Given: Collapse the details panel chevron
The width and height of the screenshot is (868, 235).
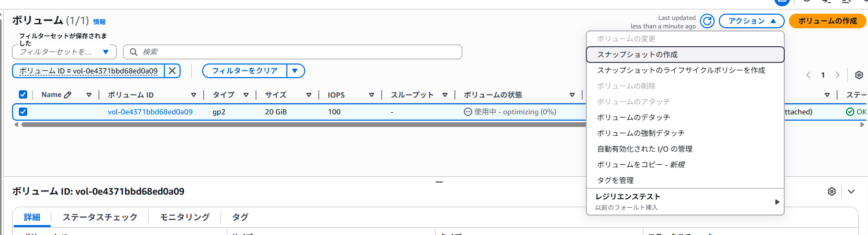Looking at the screenshot, I should (x=851, y=191).
